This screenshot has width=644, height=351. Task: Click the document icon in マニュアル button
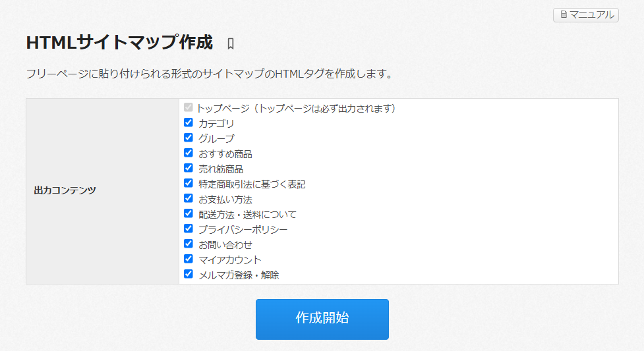[564, 14]
